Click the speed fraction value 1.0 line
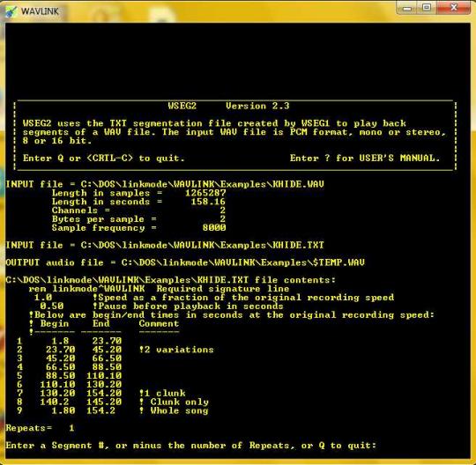The height and width of the screenshot is (465, 476). 214,298
